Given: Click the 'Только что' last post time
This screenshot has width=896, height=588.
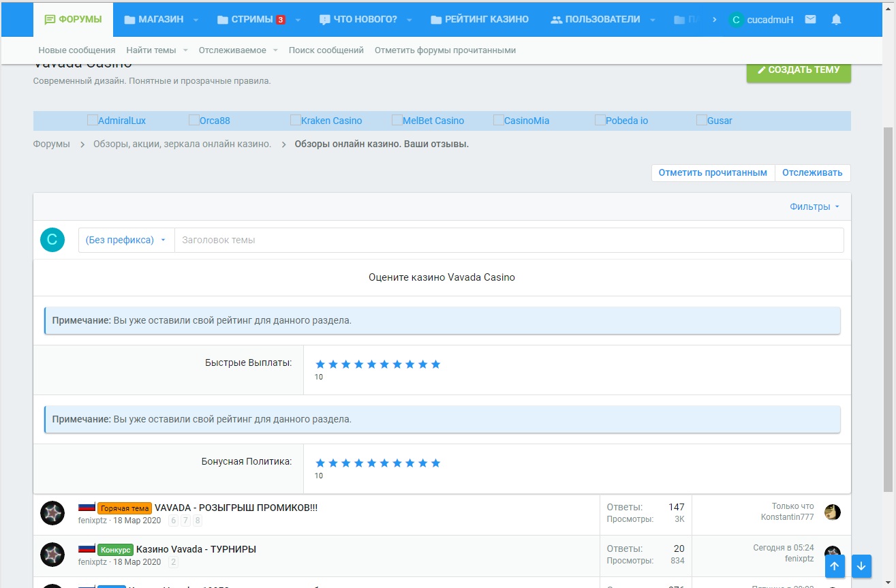Looking at the screenshot, I should (x=792, y=506).
